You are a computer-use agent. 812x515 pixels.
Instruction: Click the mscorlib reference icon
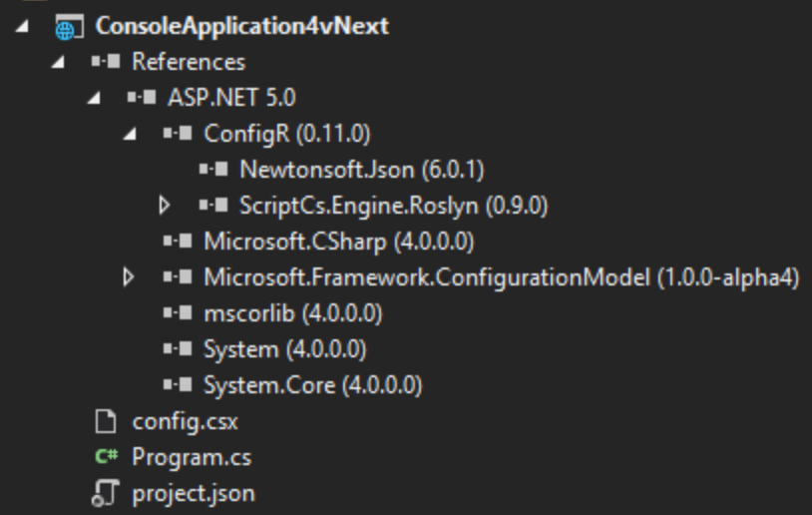pyautogui.click(x=178, y=313)
